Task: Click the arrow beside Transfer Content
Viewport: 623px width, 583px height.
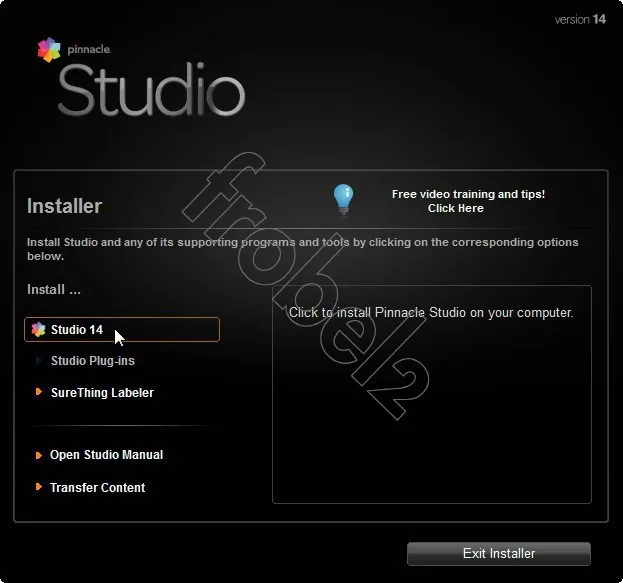Action: click(x=39, y=487)
